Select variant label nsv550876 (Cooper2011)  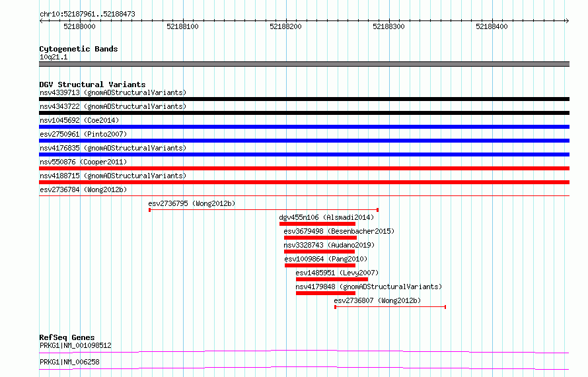[83, 162]
